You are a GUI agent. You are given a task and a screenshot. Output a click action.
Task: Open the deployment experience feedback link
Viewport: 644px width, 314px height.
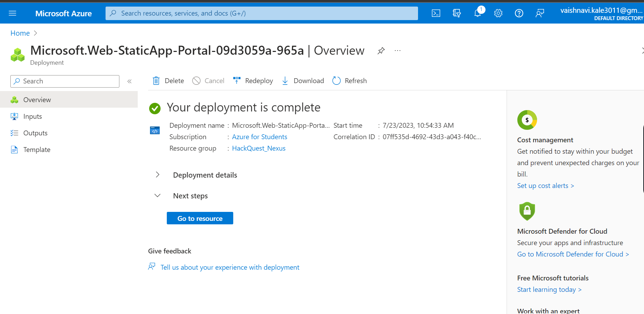tap(230, 267)
